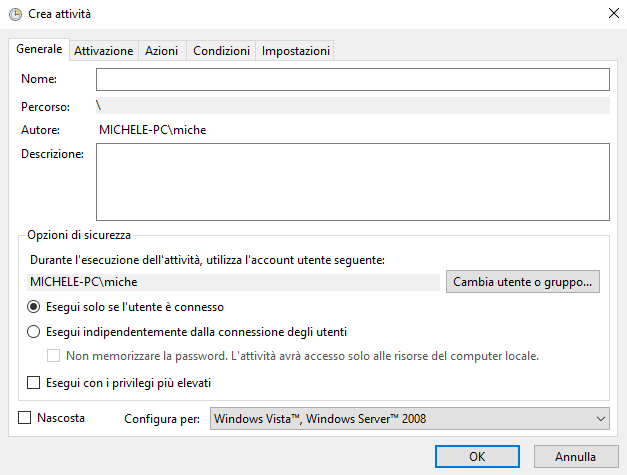Click the Nome label
This screenshot has width=627, height=475.
(x=39, y=79)
